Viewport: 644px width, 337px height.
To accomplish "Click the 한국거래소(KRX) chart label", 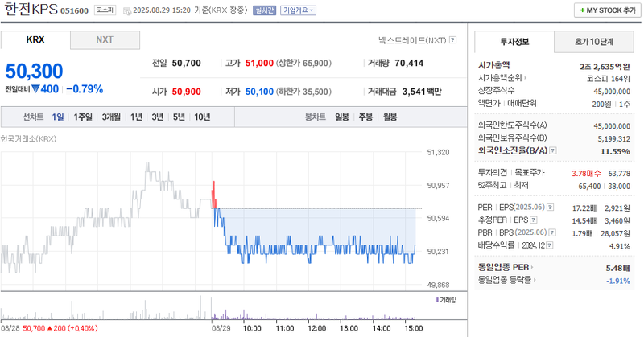I will [28, 138].
